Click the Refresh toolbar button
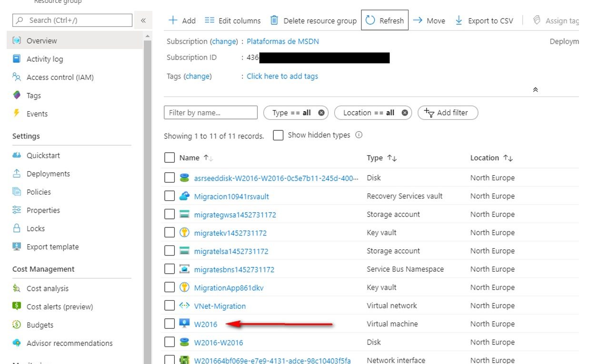Viewport: 598px width, 364px height. (x=385, y=20)
